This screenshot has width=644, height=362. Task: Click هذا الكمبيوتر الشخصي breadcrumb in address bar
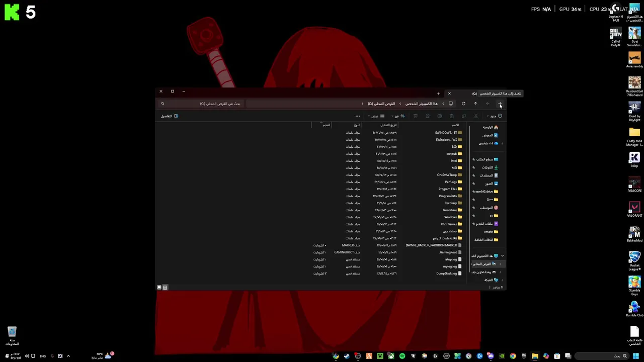(422, 104)
